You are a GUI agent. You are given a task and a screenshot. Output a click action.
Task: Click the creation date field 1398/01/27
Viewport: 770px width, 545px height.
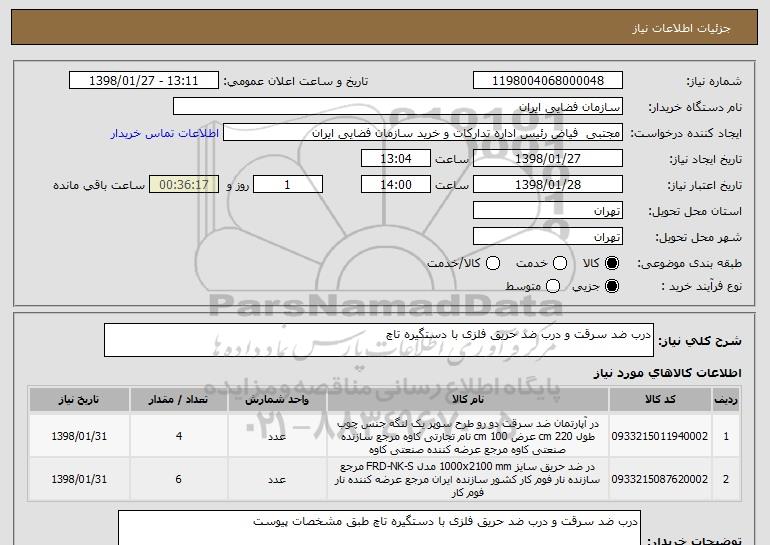coord(548,159)
